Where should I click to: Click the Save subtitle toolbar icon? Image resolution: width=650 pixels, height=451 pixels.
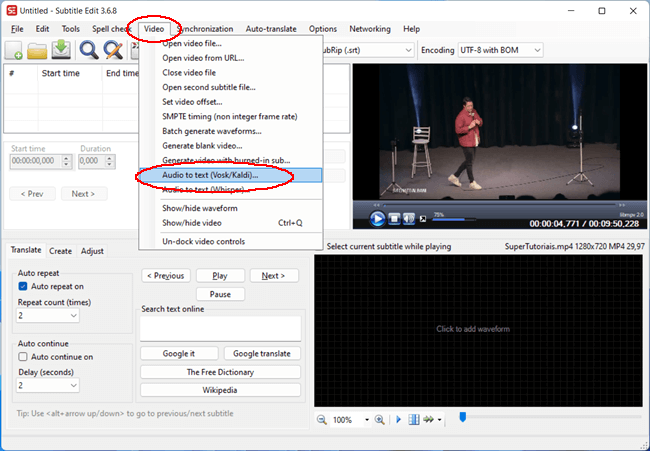tap(63, 51)
